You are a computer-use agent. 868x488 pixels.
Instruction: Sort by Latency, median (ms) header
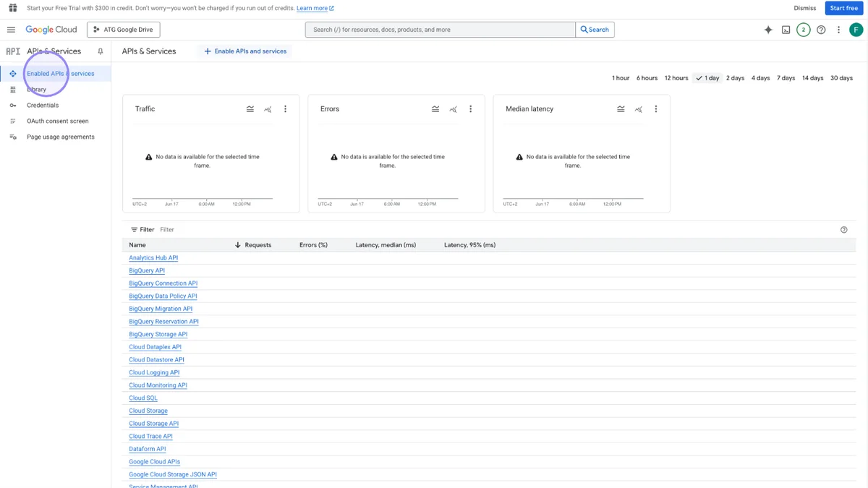pos(386,245)
